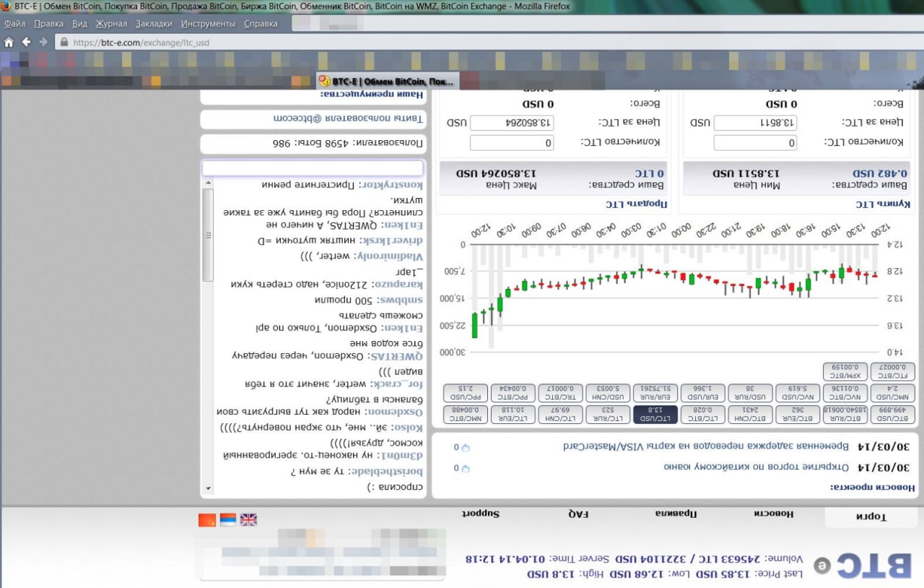Select the BTC/RUR pair button
This screenshot has height=588, width=924.
pyautogui.click(x=845, y=414)
